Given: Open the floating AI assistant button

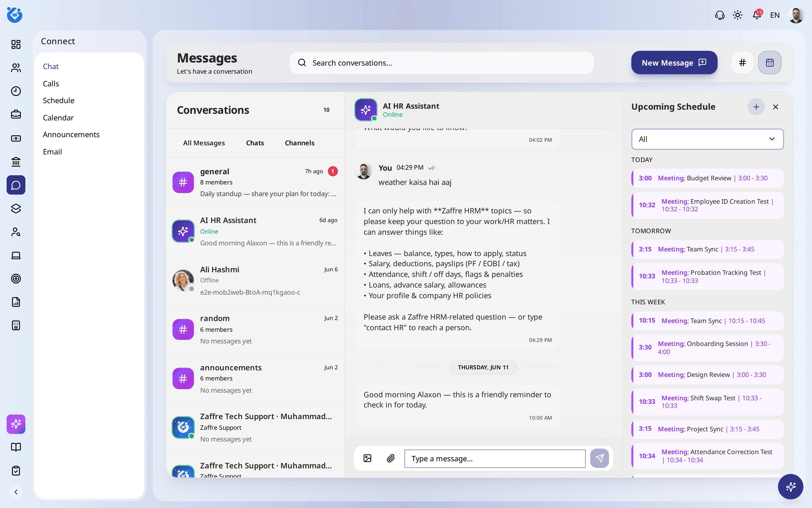Looking at the screenshot, I should tap(790, 486).
